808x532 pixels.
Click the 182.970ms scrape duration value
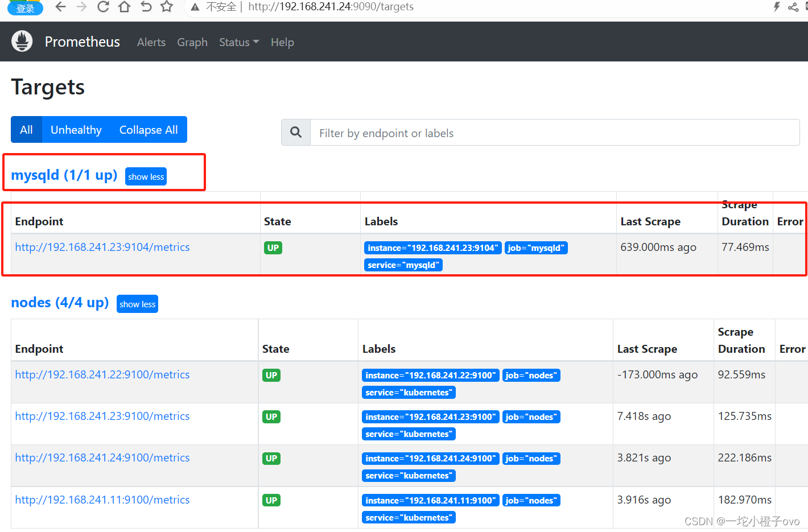[x=745, y=500]
